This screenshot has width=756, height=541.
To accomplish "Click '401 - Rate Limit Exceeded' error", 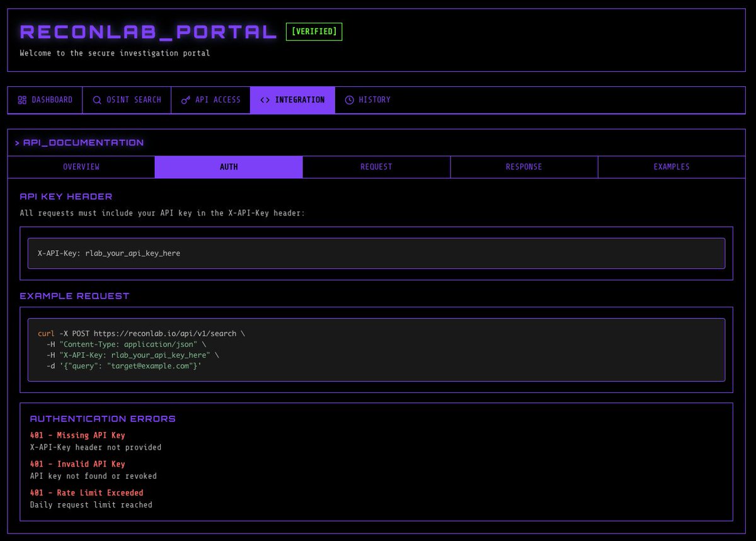I will tap(87, 493).
